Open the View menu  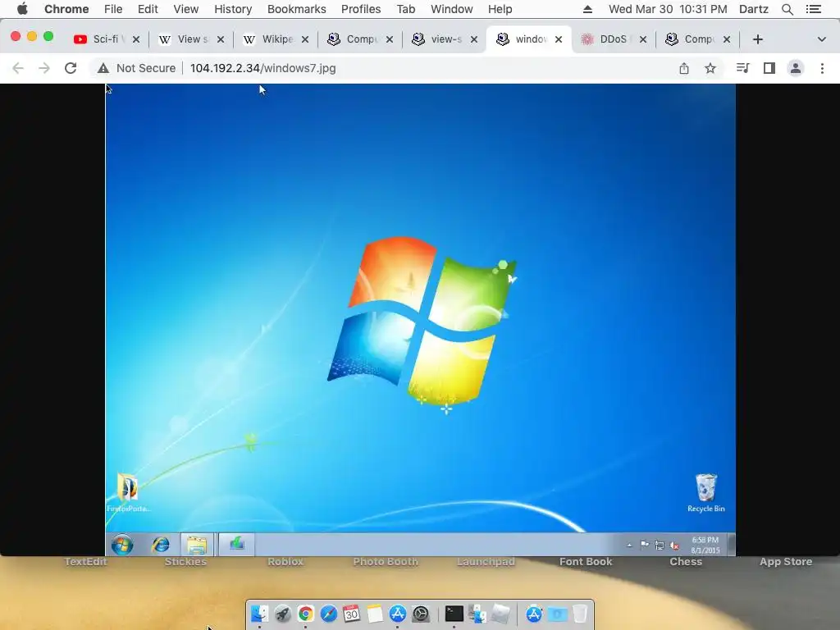coord(186,9)
